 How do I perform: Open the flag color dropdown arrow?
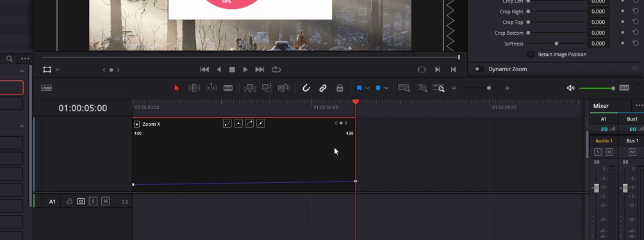pyautogui.click(x=367, y=88)
